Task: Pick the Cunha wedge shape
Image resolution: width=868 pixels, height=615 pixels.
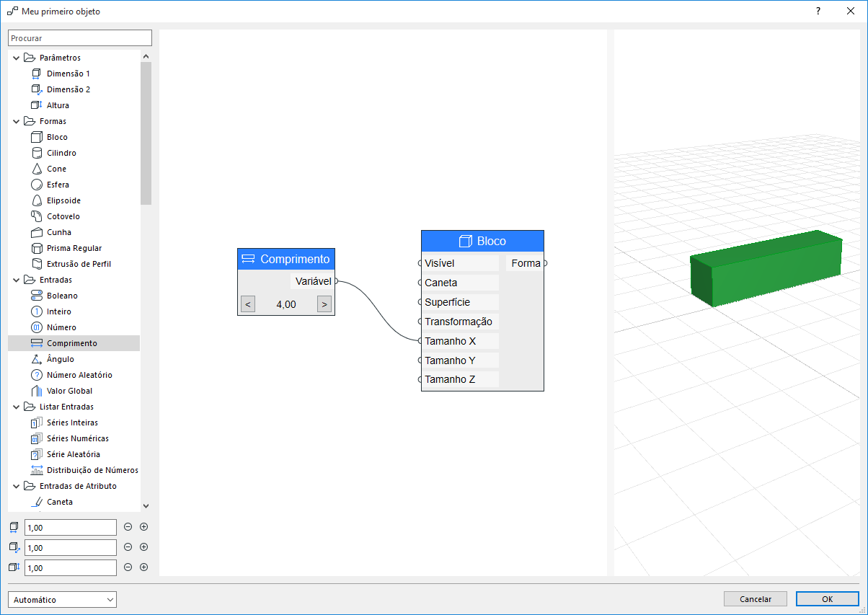Action: 59,232
